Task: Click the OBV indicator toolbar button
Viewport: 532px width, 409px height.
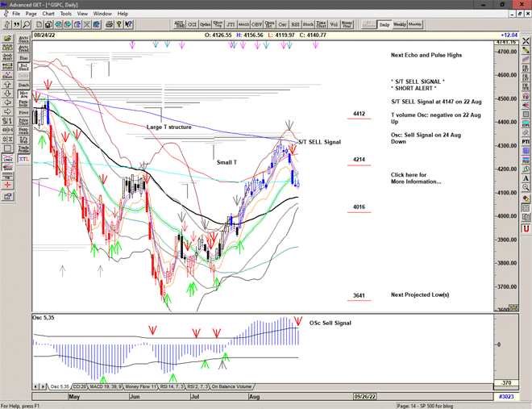Action: [x=257, y=24]
